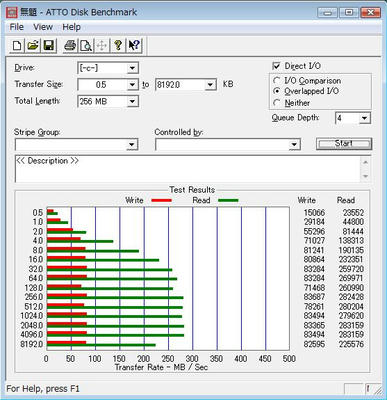This screenshot has width=387, height=400.
Task: Open the Total Length 256 MB dropdown
Action: [132, 101]
